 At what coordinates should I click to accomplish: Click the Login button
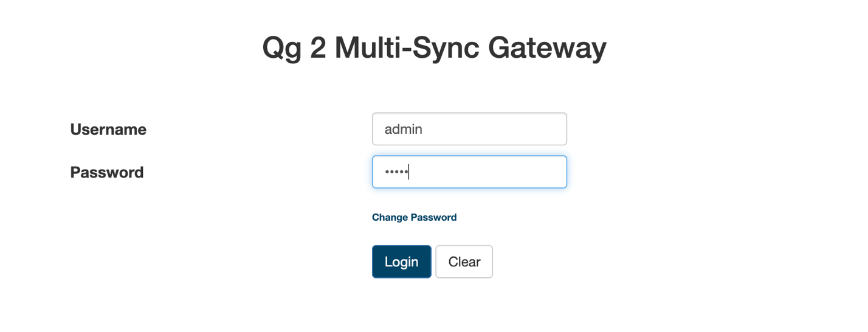[x=401, y=261]
